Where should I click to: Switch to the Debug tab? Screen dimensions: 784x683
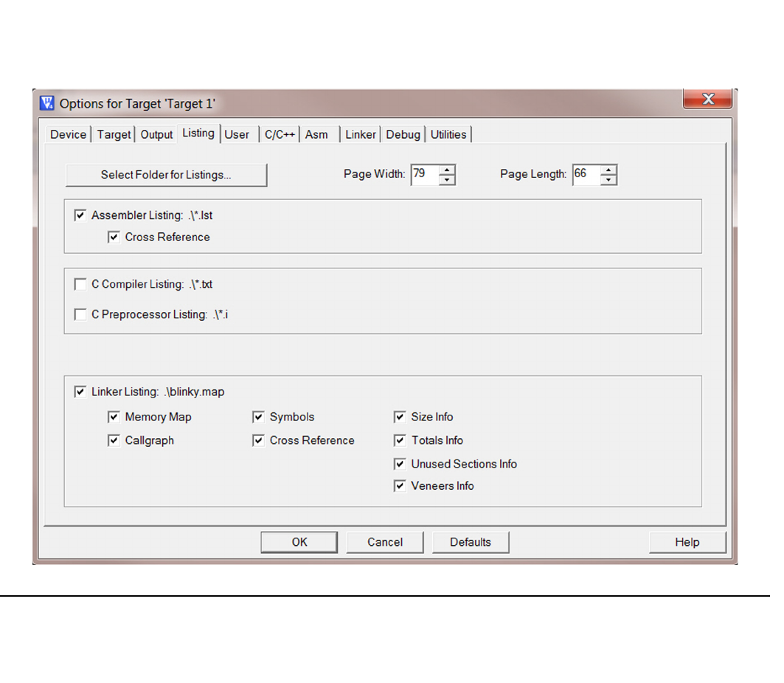click(x=403, y=134)
